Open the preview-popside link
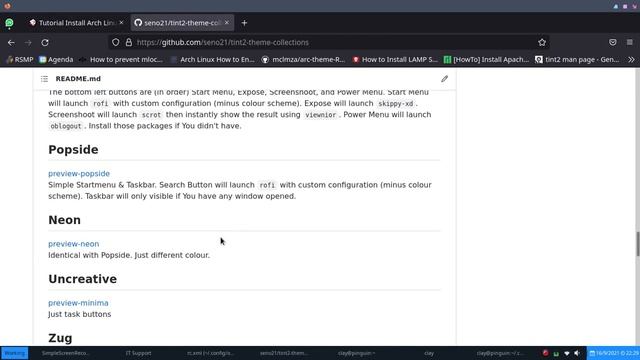This screenshot has height=360, width=640. point(79,173)
